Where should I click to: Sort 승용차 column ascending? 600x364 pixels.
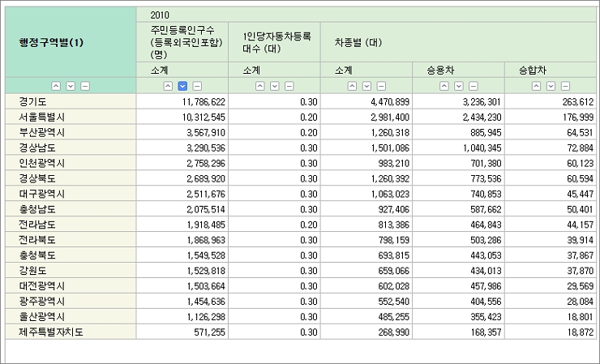[444, 86]
